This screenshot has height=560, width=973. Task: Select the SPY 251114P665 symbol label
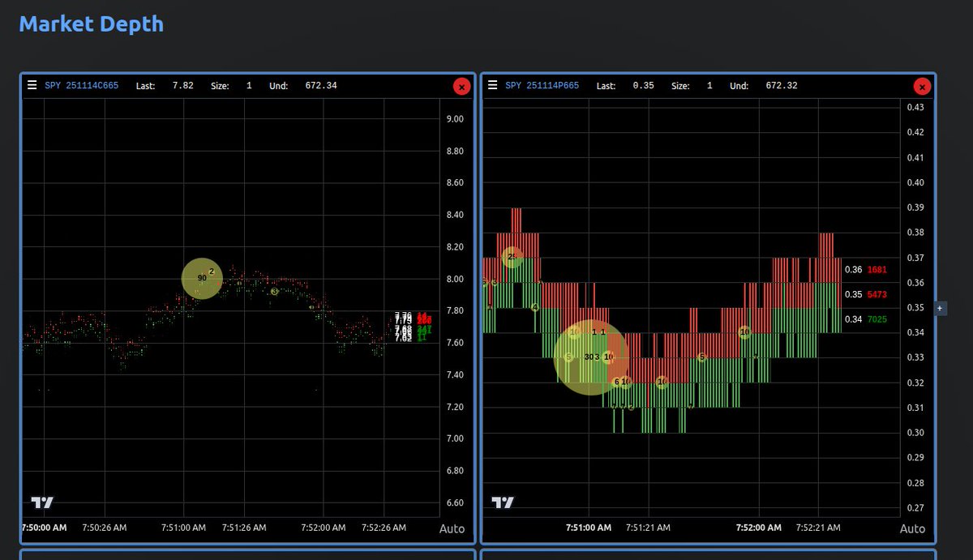(542, 85)
